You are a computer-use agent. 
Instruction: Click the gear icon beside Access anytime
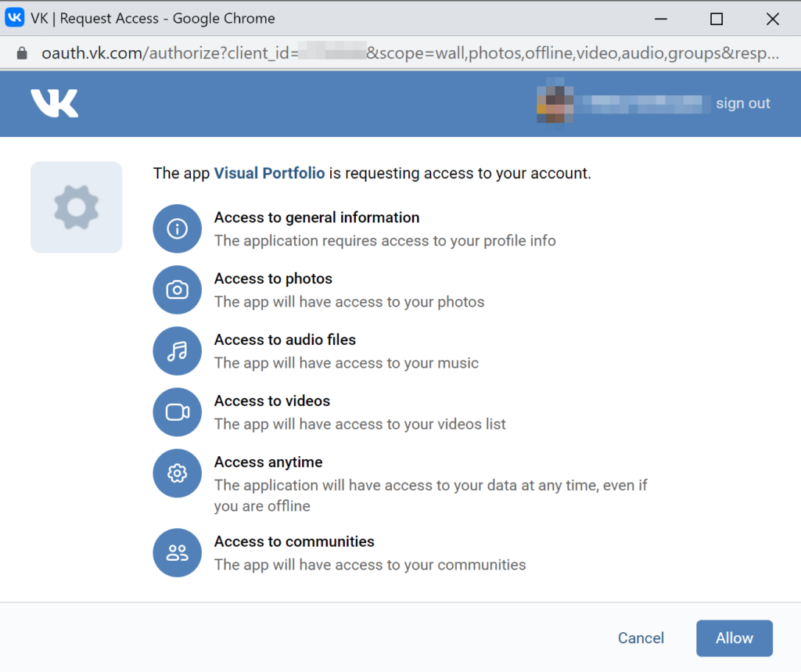pos(178,473)
